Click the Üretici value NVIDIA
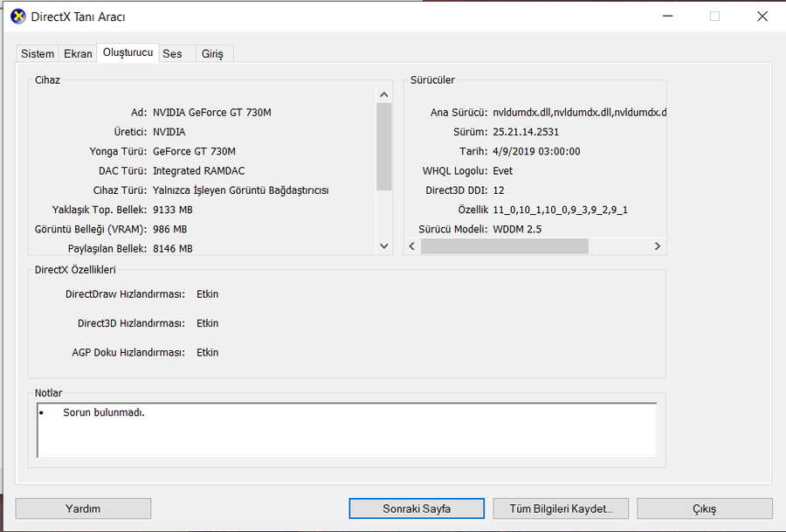This screenshot has height=532, width=786. 169,132
